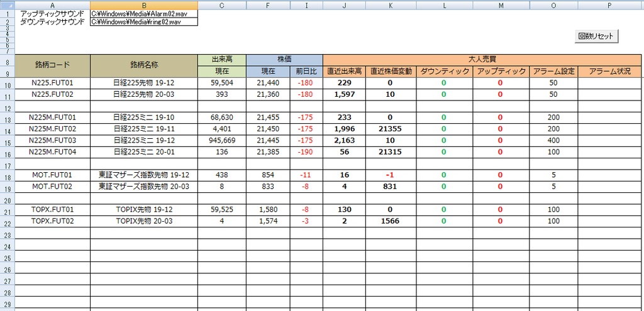Screen dimensions: 644x311
Task: Click the 大人売買 header cell
Action: 482,60
